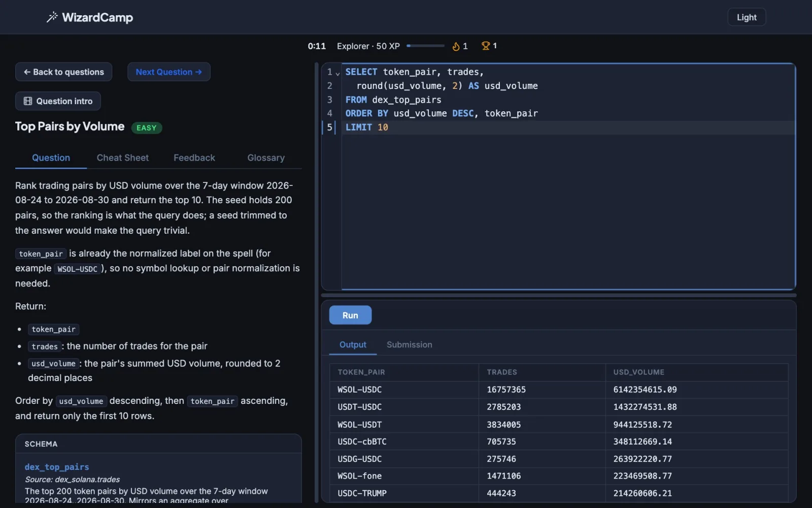This screenshot has width=812, height=508.
Task: Click the WizardCamp wand logo icon
Action: click(52, 17)
